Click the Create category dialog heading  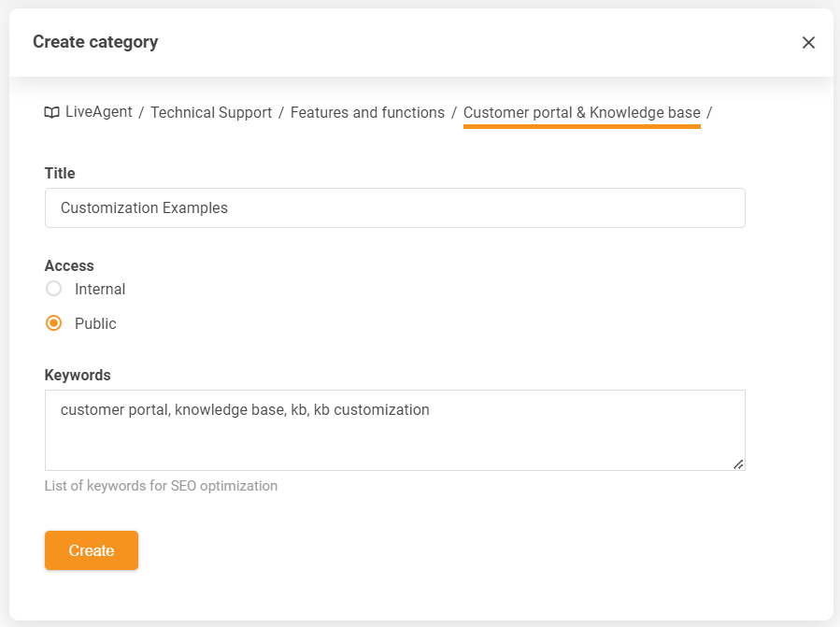pos(95,42)
